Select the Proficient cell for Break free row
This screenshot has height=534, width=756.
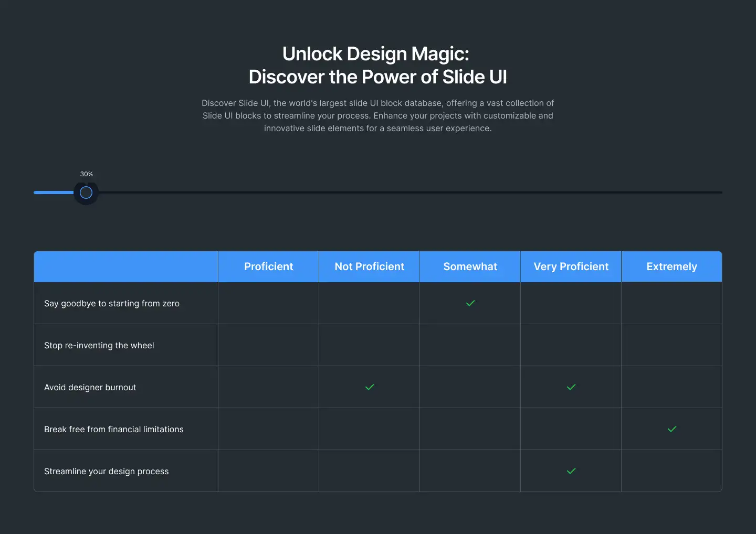(269, 429)
